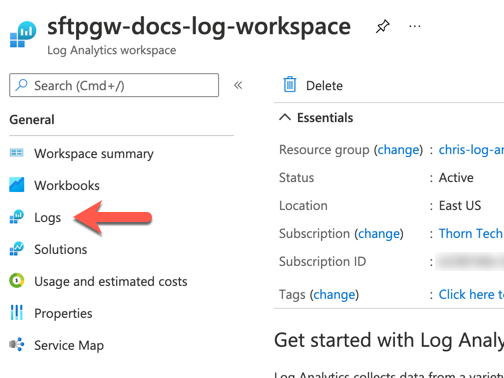
Task: Click the General section heading
Action: tap(32, 120)
